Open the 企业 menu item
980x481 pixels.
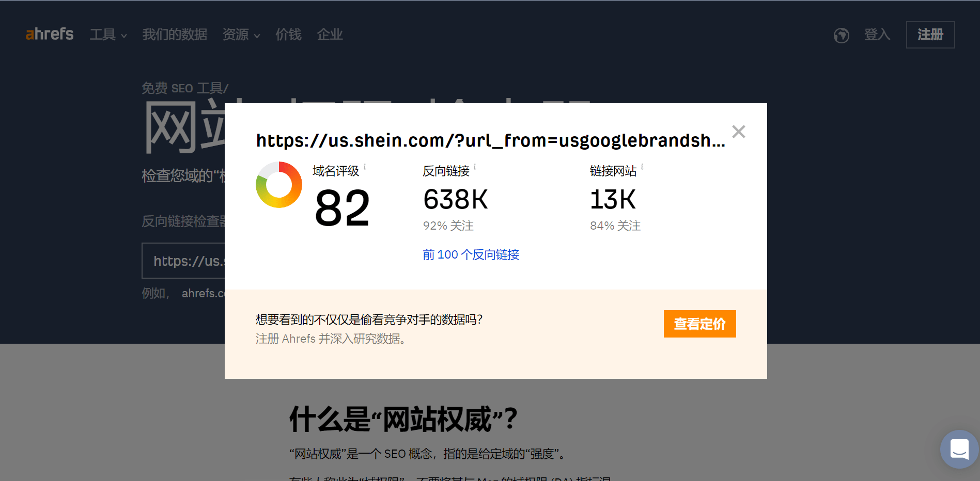pyautogui.click(x=330, y=35)
